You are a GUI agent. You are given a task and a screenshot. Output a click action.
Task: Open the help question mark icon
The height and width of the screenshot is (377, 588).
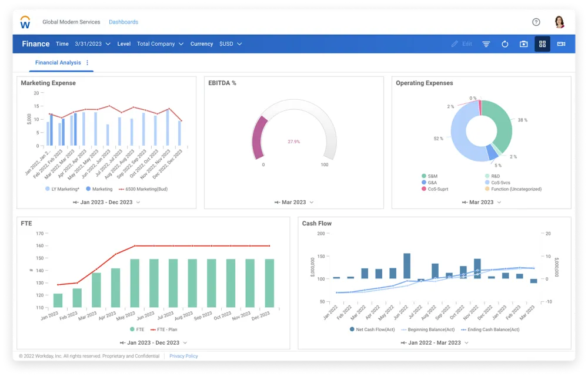pyautogui.click(x=536, y=22)
